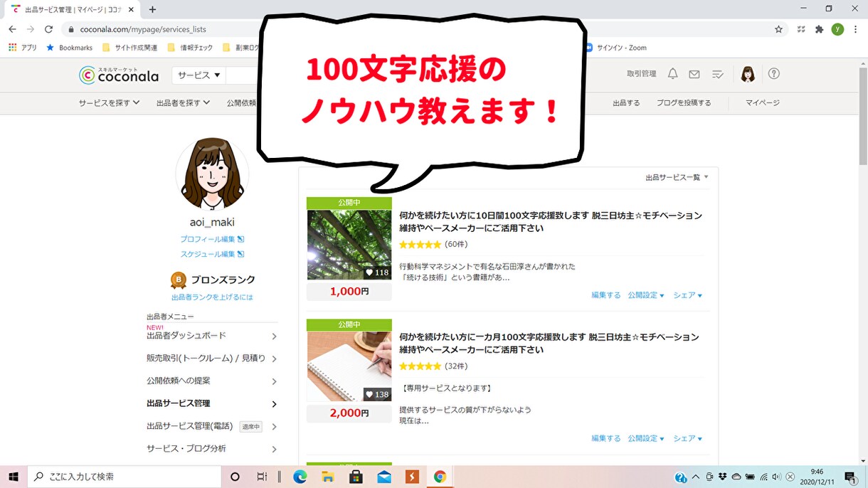Click the notebook service thumbnail
The height and width of the screenshot is (488, 868).
click(x=349, y=366)
